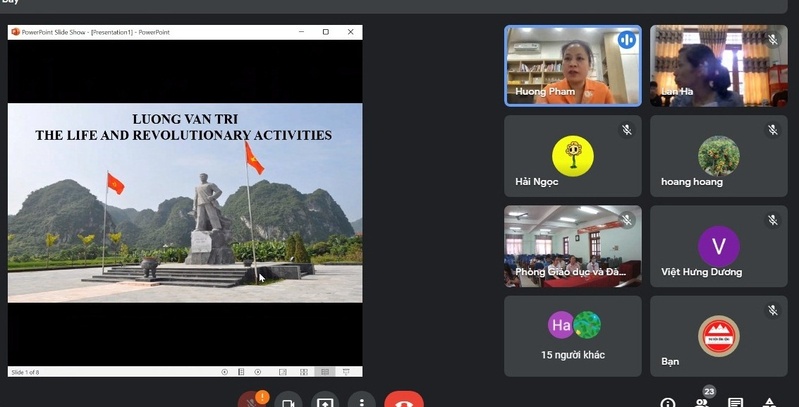Advance to next slide in PowerPoint status bar
The width and height of the screenshot is (800, 407).
point(258,372)
